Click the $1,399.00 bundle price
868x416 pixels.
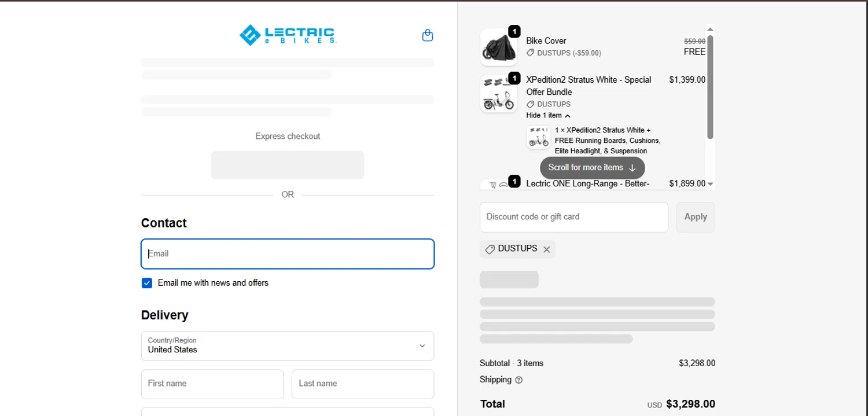tap(687, 80)
